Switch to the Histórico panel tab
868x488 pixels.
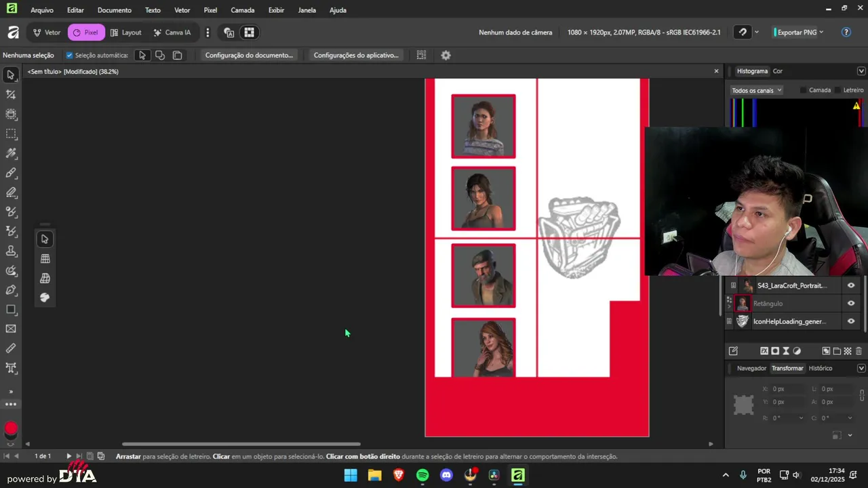click(x=821, y=369)
